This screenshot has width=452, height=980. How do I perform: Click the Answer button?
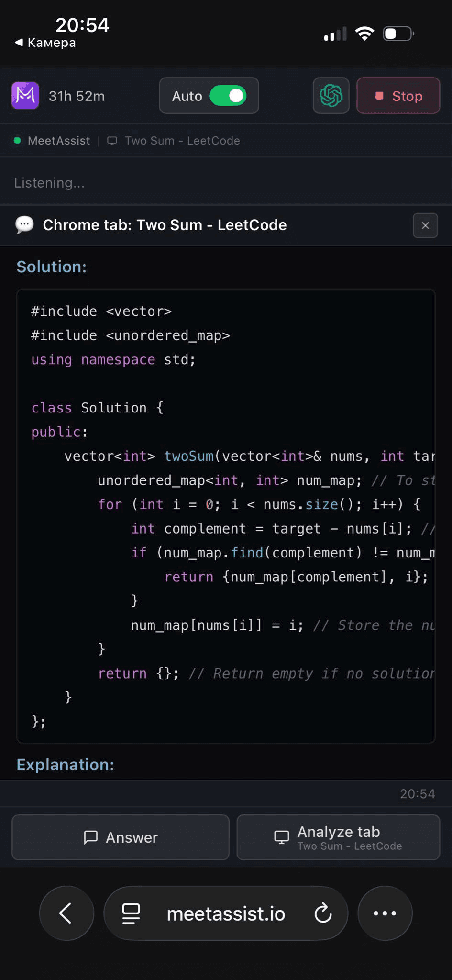pyautogui.click(x=120, y=837)
